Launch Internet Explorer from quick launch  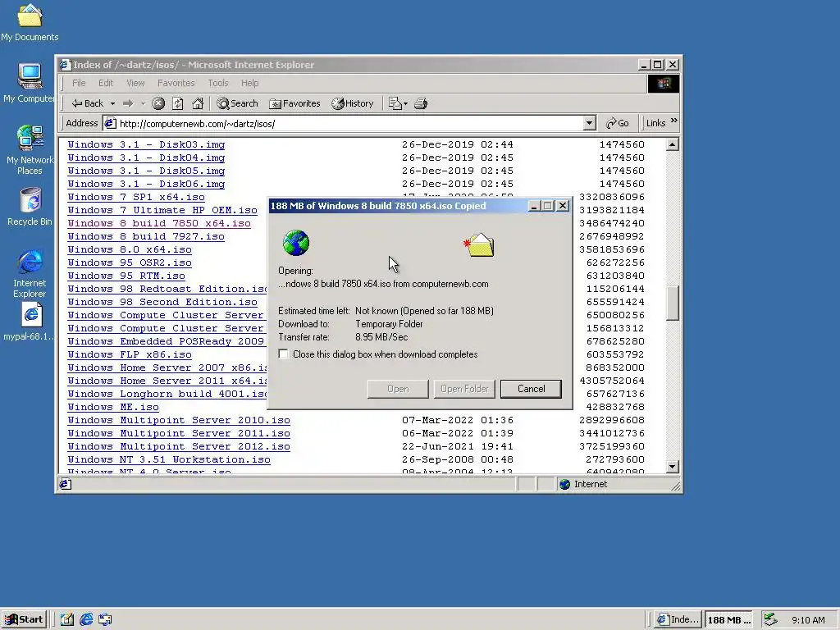coord(86,620)
